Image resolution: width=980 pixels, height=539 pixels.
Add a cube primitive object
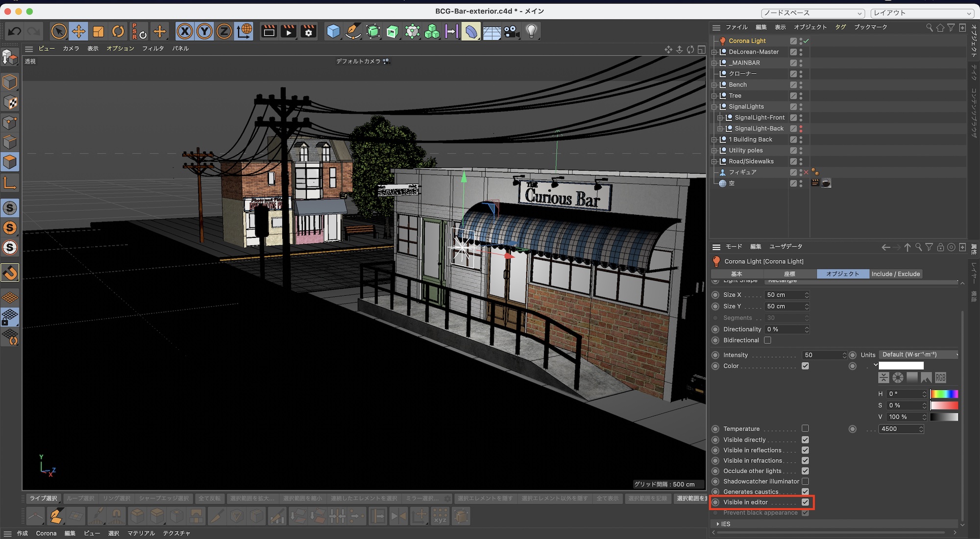pos(333,32)
